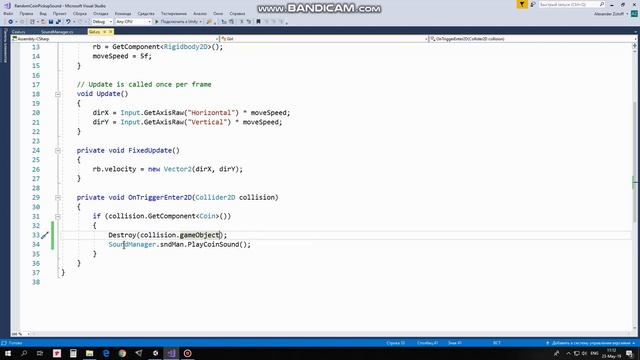Image resolution: width=640 pixels, height=360 pixels.
Task: Open Task View on the taskbar
Action: coord(40,353)
